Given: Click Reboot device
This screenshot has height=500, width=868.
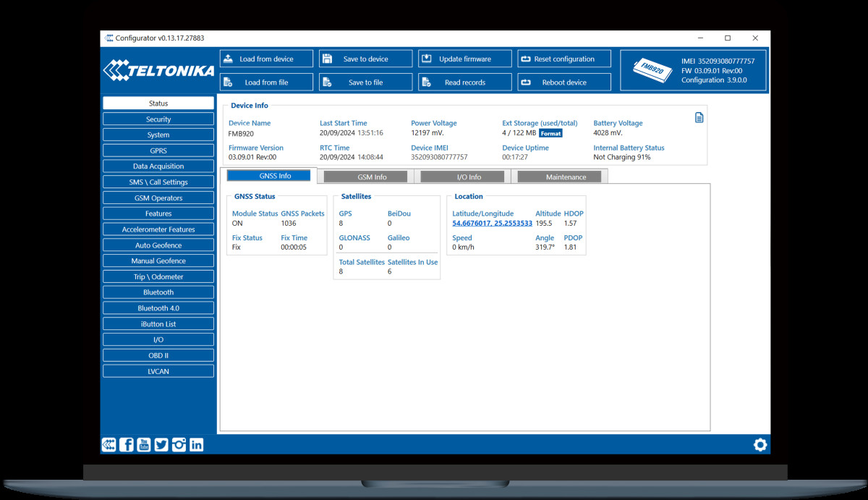Looking at the screenshot, I should click(563, 82).
